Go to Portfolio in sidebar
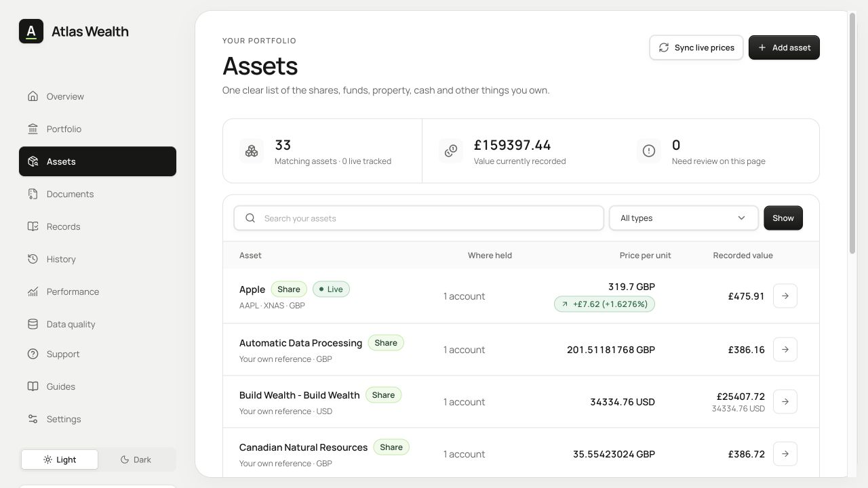 click(x=98, y=129)
